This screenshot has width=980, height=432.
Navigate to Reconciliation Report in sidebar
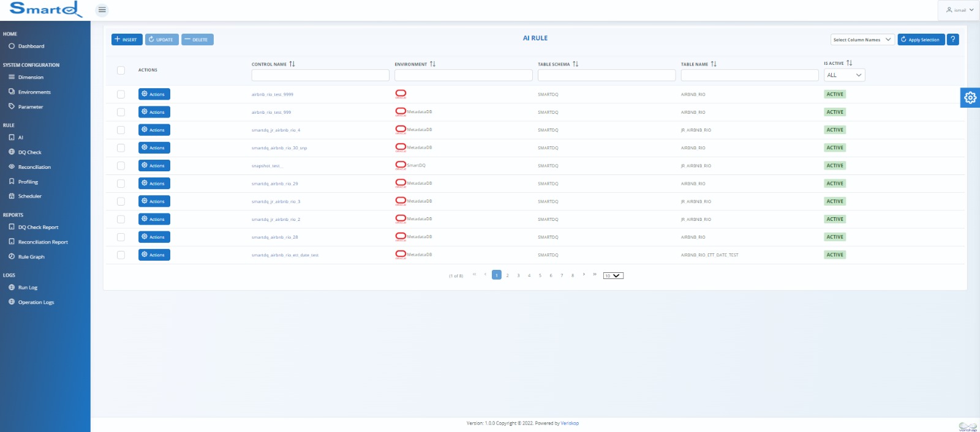[43, 242]
